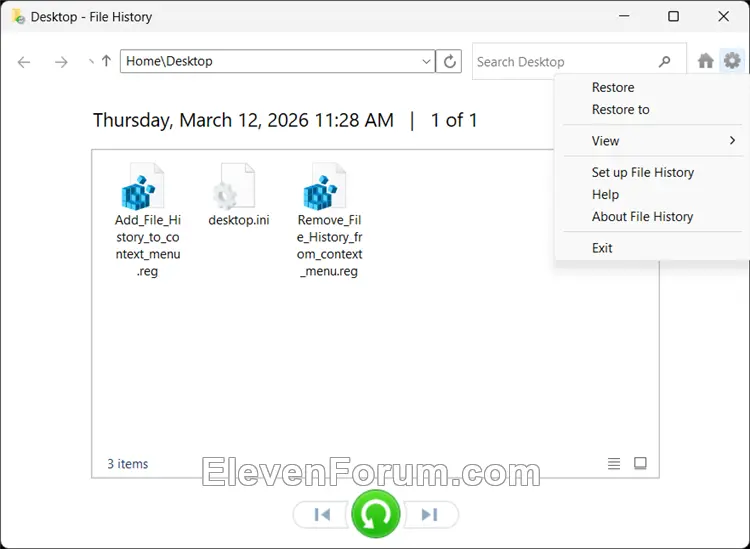Click the green Restore button
This screenshot has width=750, height=549.
pyautogui.click(x=375, y=514)
